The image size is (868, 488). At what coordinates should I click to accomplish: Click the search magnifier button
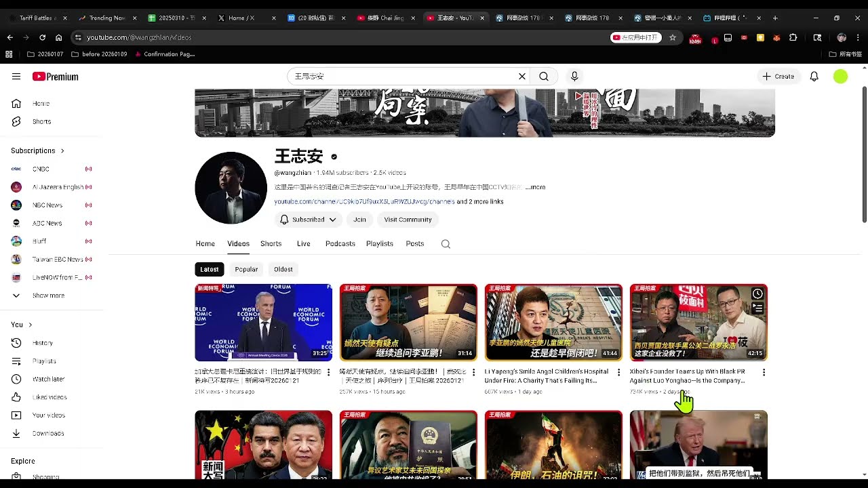click(544, 77)
